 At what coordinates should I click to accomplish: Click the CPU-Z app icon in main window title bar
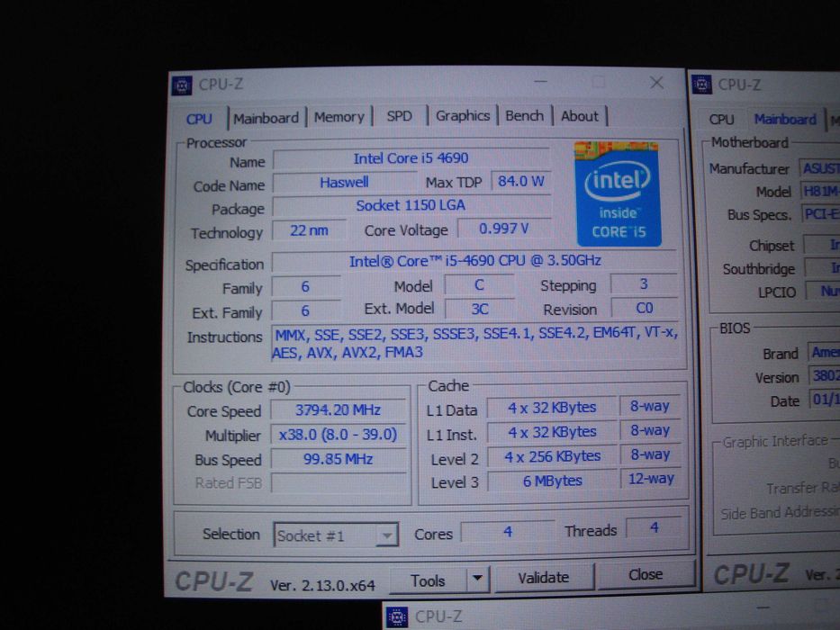pyautogui.click(x=182, y=85)
